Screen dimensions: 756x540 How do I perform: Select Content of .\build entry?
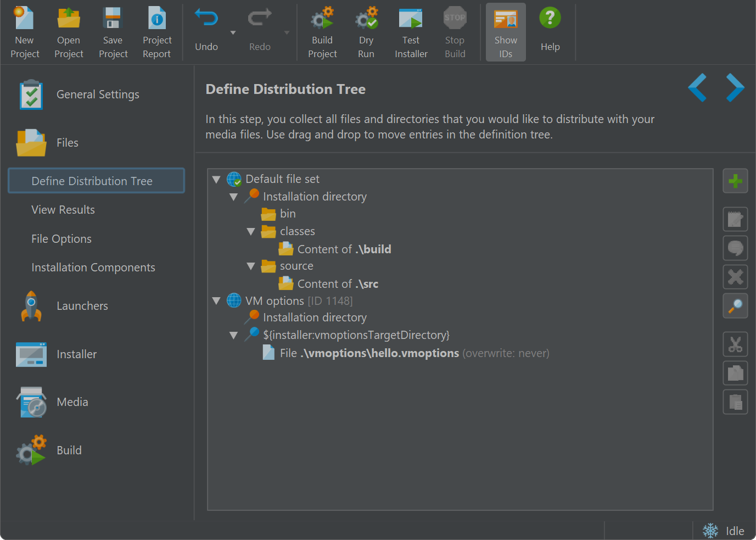(335, 249)
